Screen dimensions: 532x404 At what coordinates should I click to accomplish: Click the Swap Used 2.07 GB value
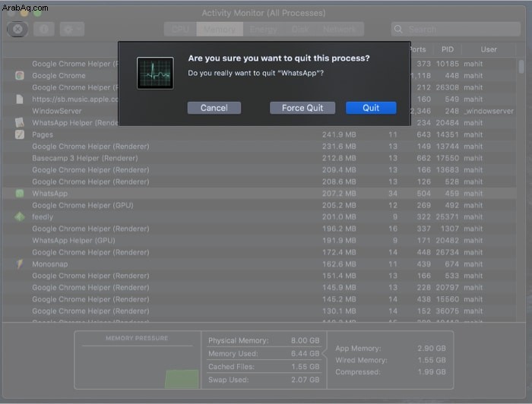pyautogui.click(x=305, y=380)
